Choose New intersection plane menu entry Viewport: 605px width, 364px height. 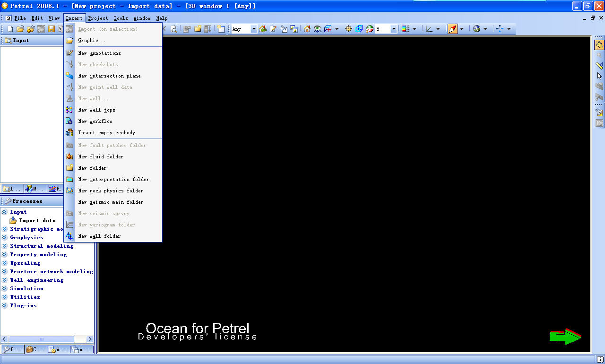[x=113, y=76]
